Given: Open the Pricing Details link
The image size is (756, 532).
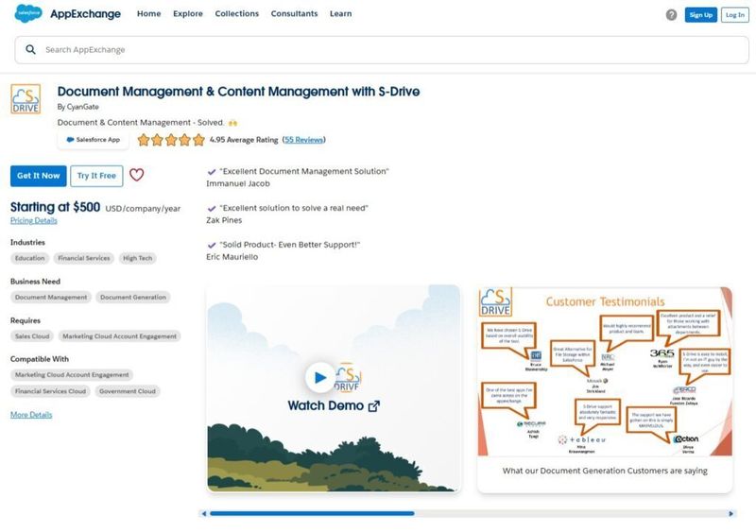Looking at the screenshot, I should coord(34,220).
